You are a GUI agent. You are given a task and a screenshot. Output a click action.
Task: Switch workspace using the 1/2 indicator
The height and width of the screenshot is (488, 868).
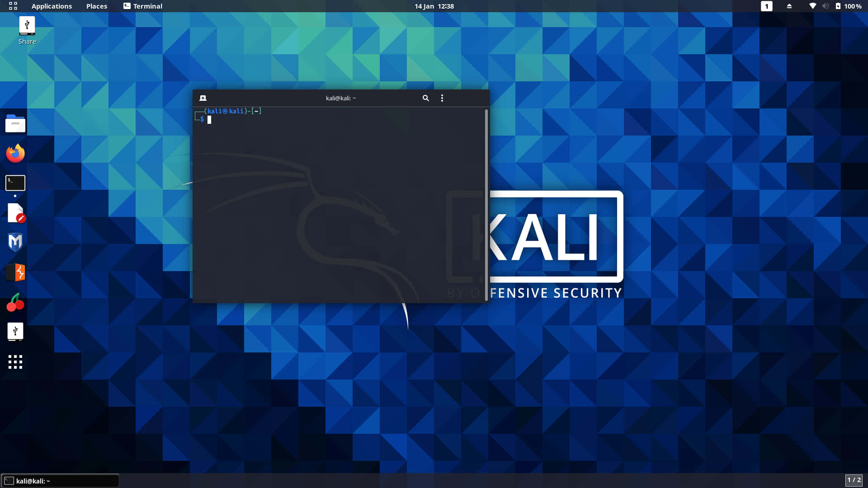(854, 480)
